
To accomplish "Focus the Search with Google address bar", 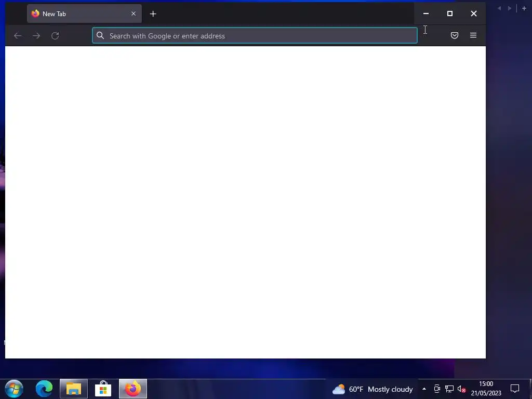I will coord(255,36).
